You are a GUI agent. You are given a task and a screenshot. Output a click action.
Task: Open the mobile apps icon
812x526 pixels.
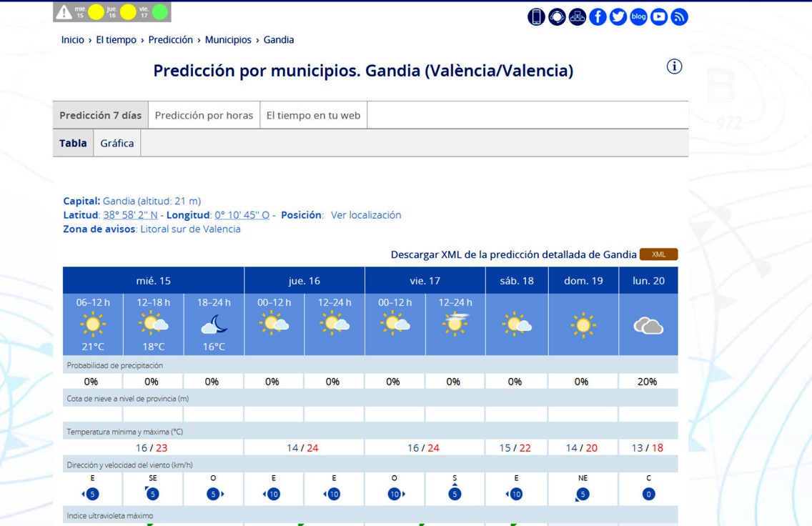pos(536,16)
